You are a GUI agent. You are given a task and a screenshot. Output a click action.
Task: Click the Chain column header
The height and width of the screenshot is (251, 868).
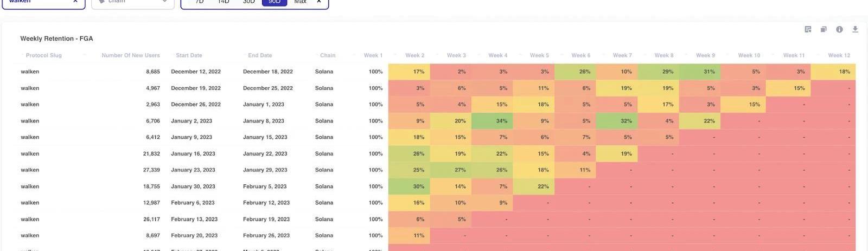pyautogui.click(x=328, y=55)
